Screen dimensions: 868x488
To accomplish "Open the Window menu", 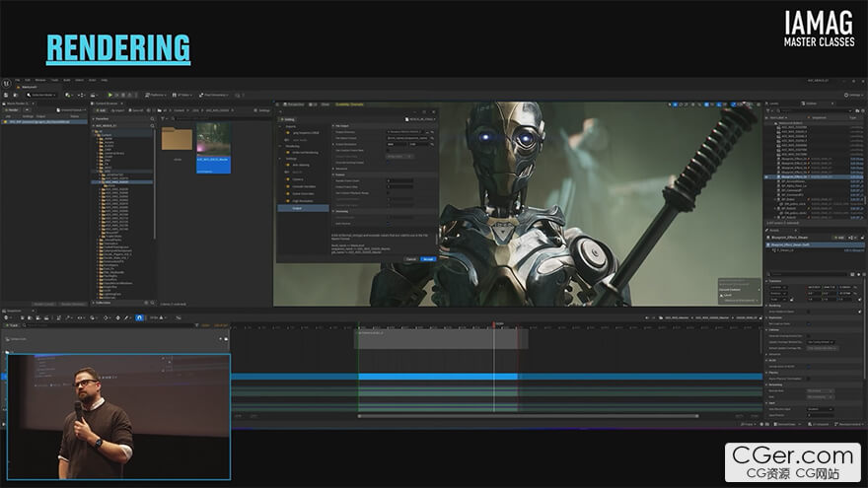I will pyautogui.click(x=40, y=80).
